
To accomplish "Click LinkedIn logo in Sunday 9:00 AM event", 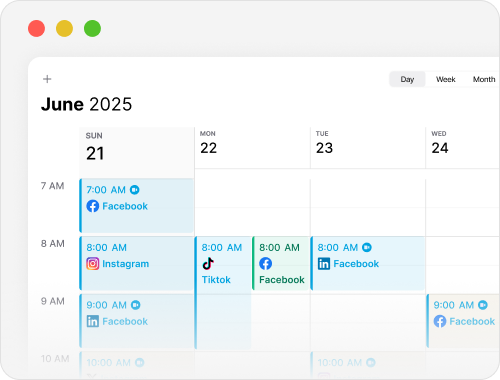I will tap(93, 321).
